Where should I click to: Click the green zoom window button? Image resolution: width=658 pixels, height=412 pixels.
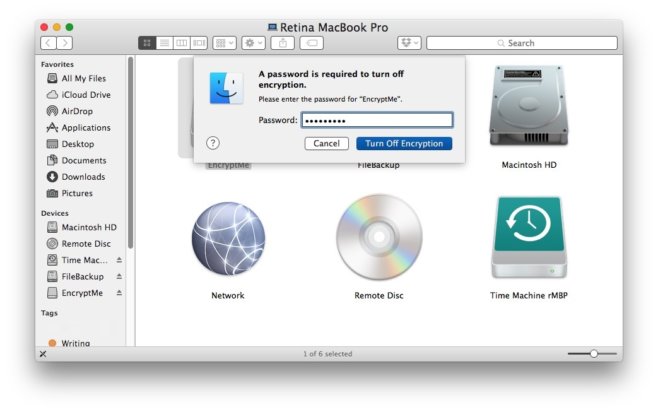(x=70, y=27)
